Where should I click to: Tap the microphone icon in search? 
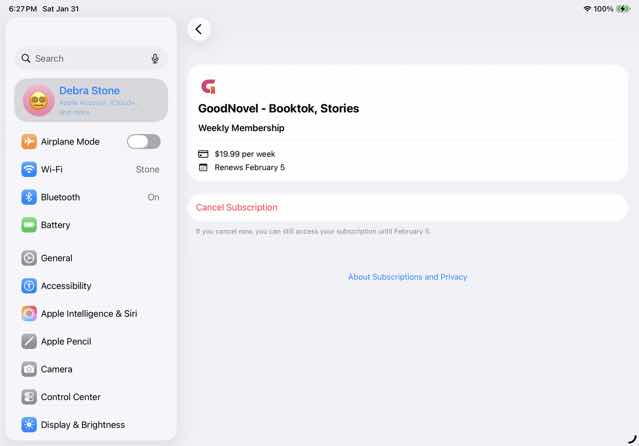[155, 59]
